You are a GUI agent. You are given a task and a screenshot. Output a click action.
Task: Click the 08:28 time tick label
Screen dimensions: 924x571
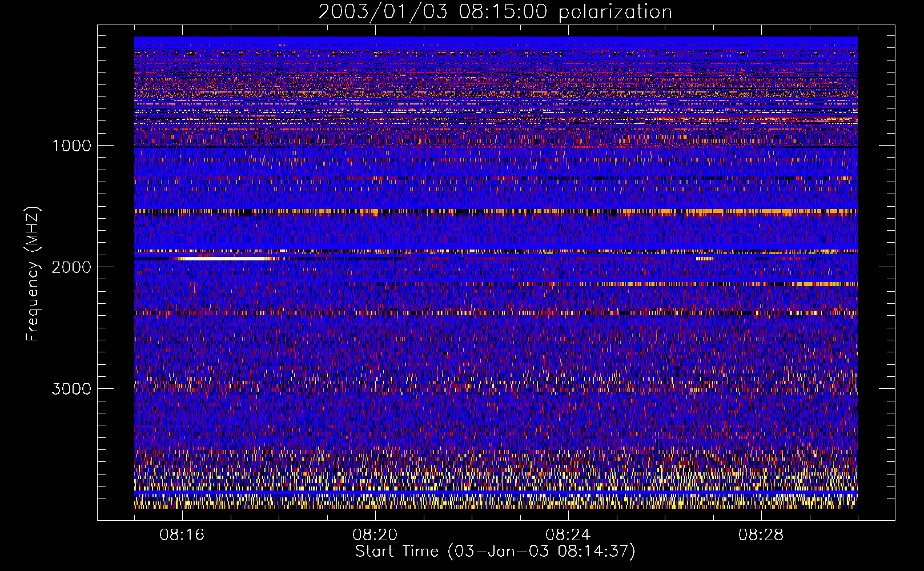click(761, 535)
